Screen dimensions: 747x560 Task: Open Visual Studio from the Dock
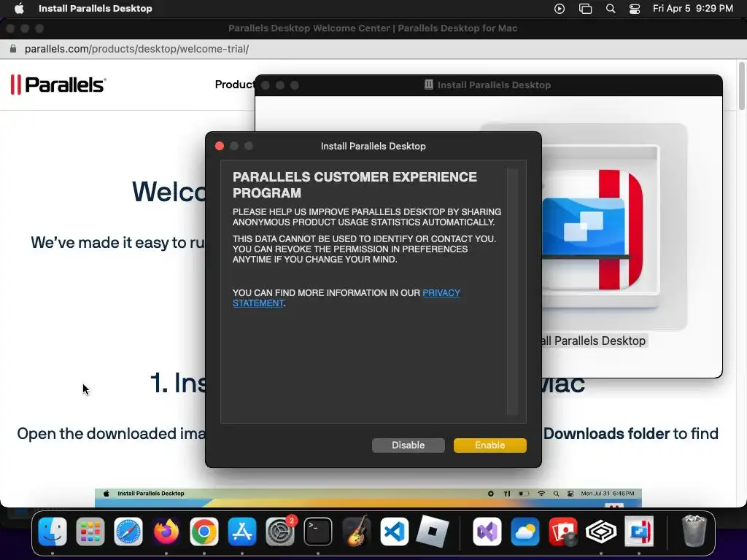point(487,532)
